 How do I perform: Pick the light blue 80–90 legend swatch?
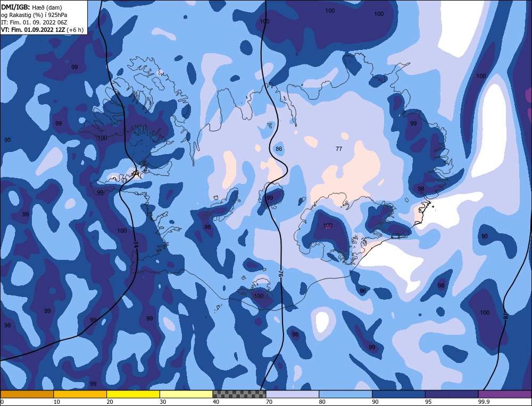click(x=345, y=394)
